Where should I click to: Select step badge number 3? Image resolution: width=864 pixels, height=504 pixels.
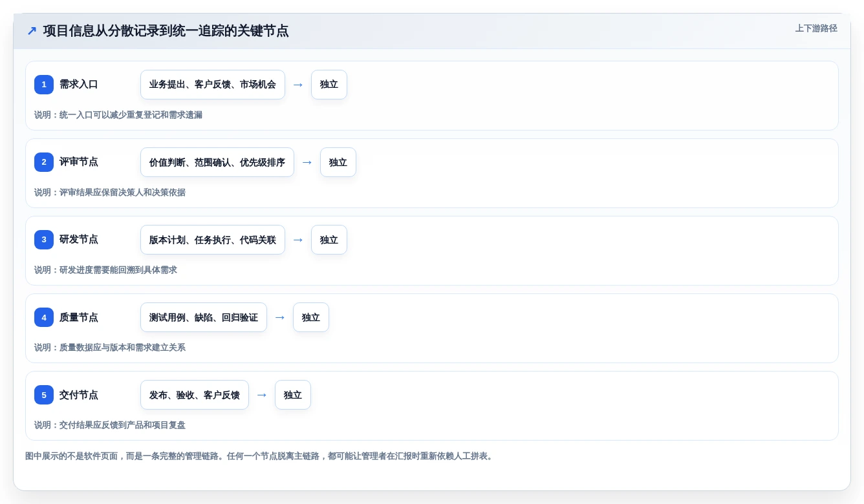(x=44, y=240)
